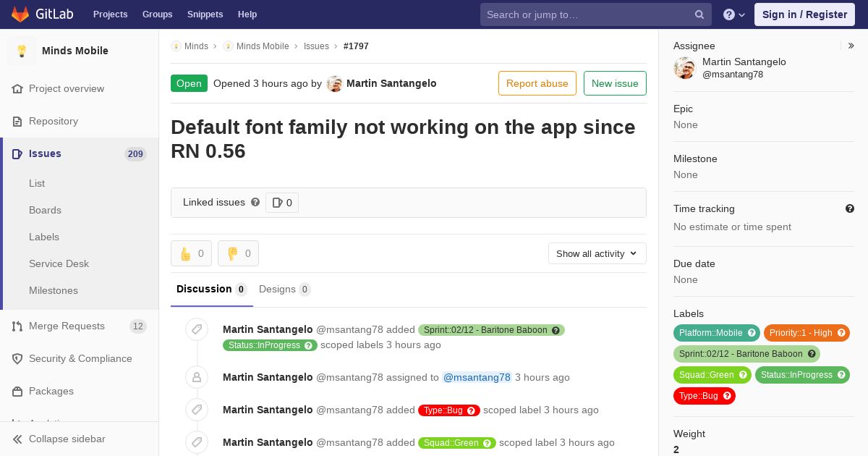Click the search magnifier icon
Screen dimensions: 868x456
(699, 14)
